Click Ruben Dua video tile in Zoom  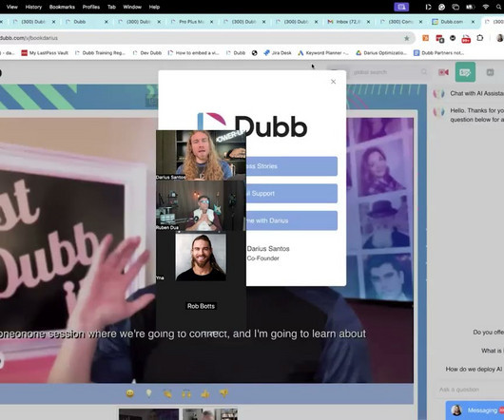[x=202, y=205]
